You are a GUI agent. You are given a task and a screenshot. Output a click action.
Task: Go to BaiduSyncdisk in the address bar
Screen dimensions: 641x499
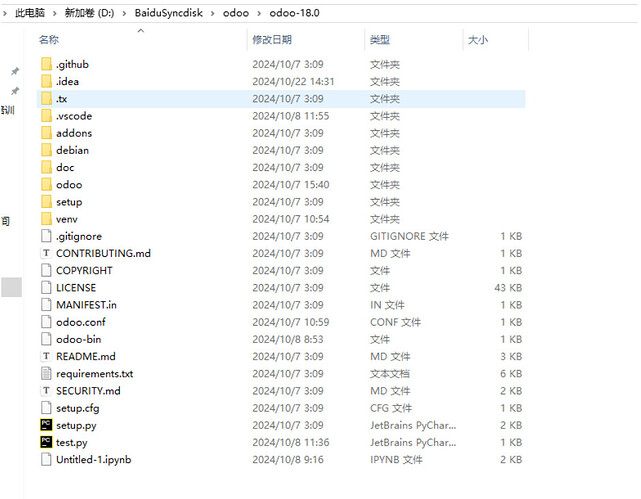tap(168, 13)
